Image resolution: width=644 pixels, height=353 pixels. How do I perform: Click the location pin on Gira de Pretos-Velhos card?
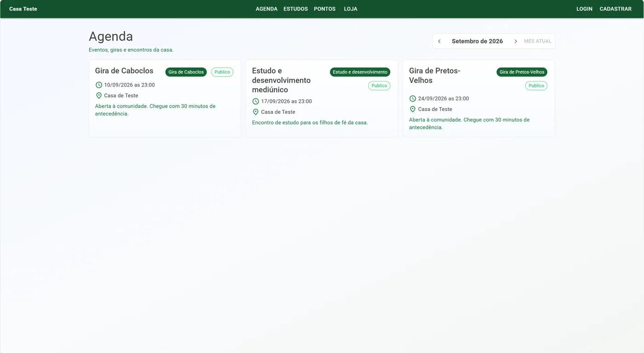click(x=413, y=109)
